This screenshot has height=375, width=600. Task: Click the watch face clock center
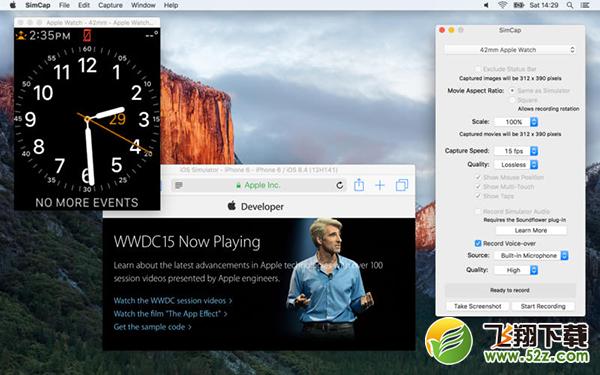point(87,119)
